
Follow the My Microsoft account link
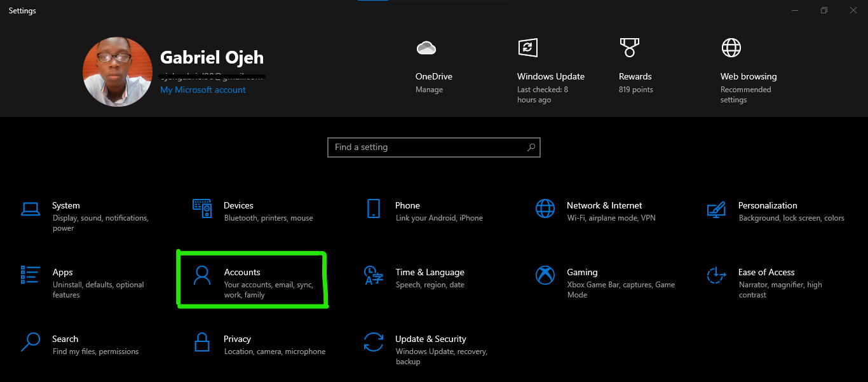203,90
